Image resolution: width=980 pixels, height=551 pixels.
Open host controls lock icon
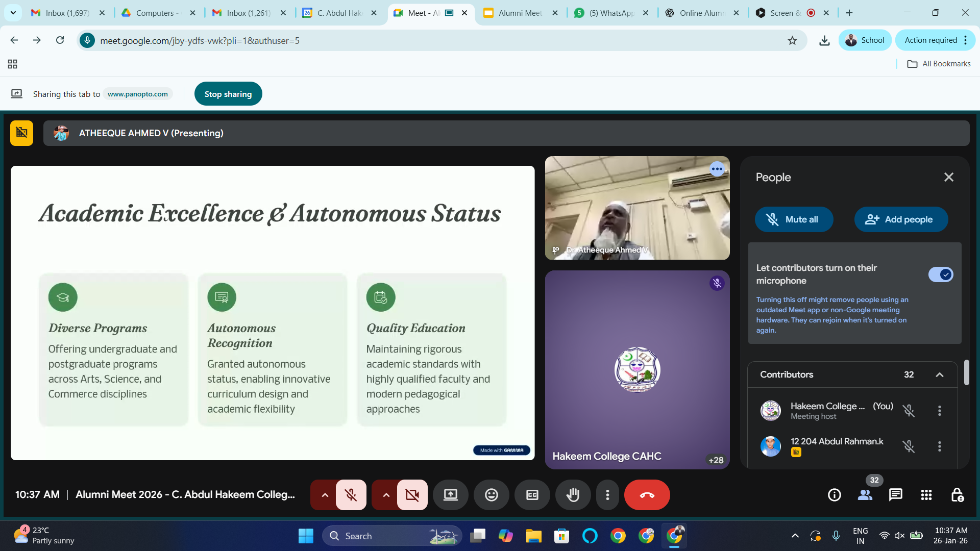point(957,495)
